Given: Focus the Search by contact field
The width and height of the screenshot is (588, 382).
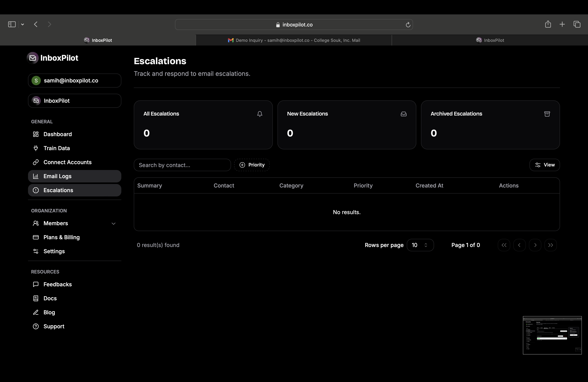Looking at the screenshot, I should click(182, 165).
